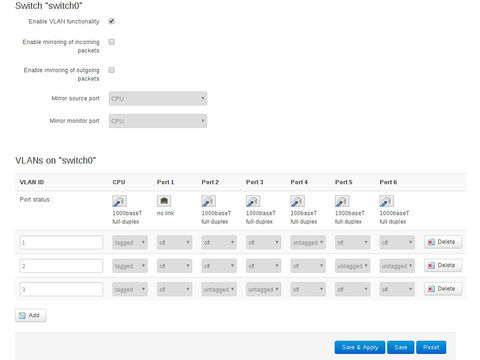
Task: Delete VLAN 1 row
Action: (443, 242)
